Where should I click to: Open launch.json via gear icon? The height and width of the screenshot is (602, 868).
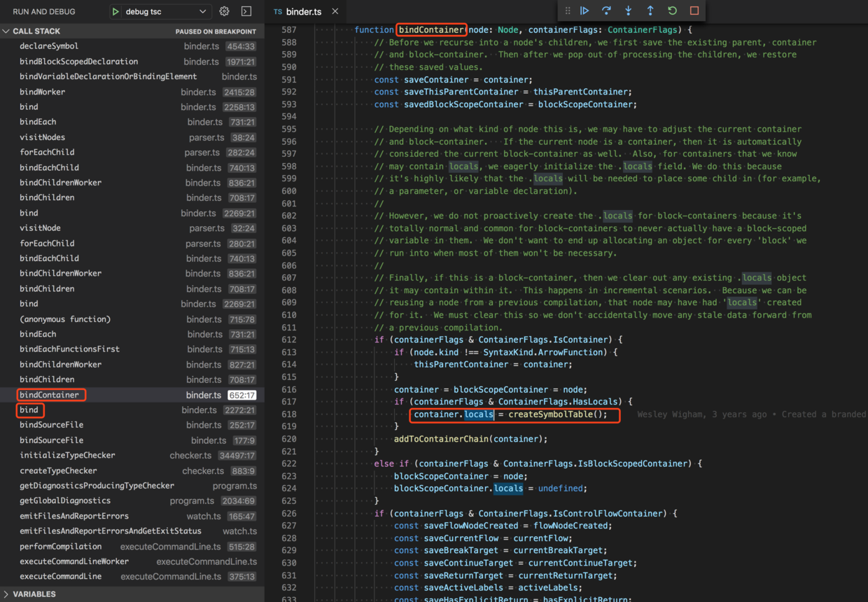point(224,11)
